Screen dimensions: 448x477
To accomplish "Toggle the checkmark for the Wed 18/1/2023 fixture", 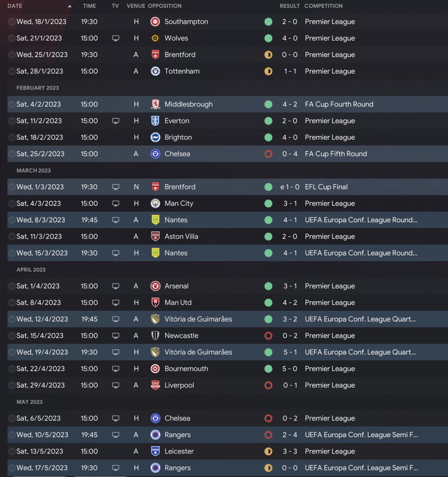I will click(11, 22).
